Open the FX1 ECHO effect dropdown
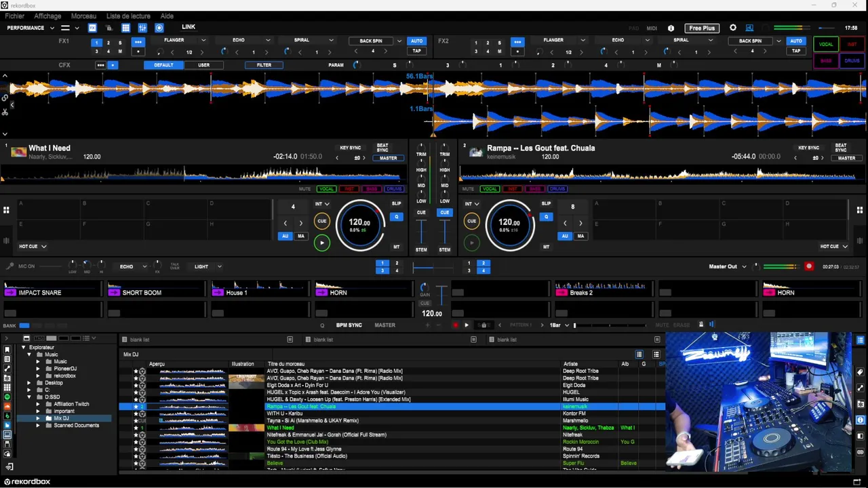The image size is (868, 488). click(268, 40)
